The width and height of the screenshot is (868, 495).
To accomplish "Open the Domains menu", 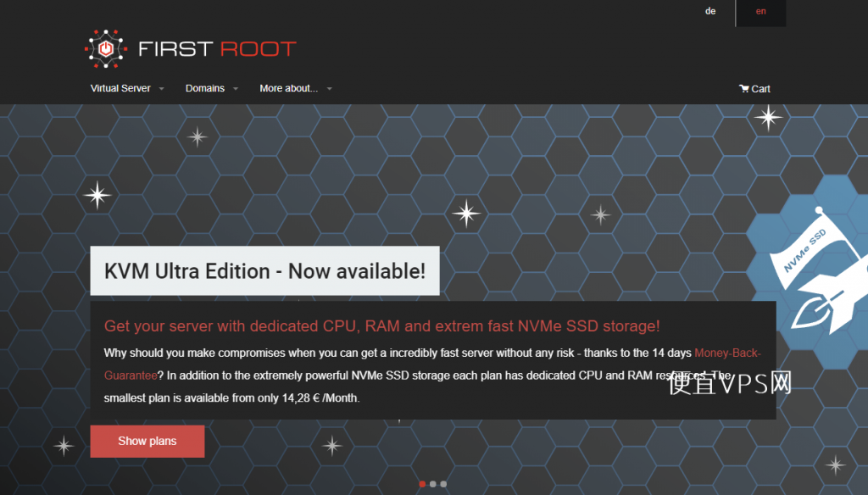I will point(205,89).
